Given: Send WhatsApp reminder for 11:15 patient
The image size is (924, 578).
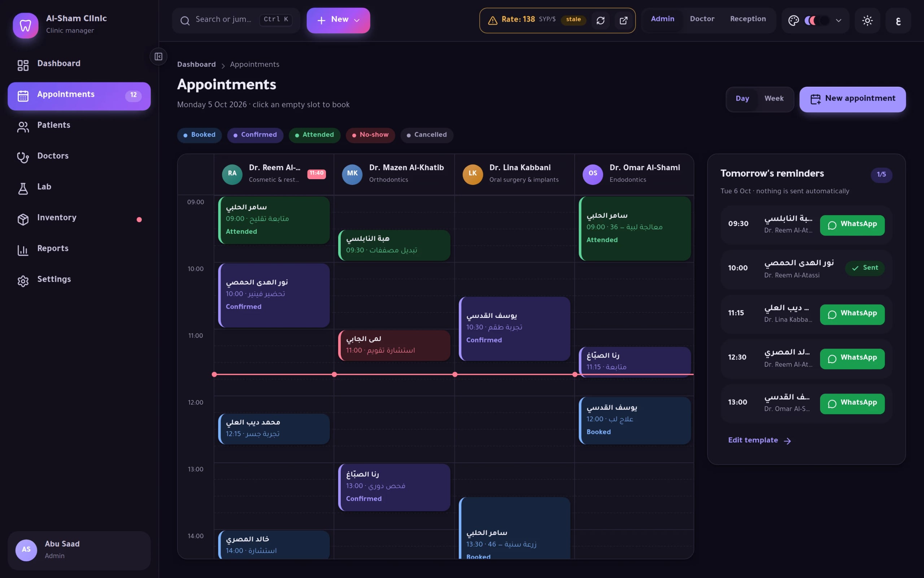Looking at the screenshot, I should (x=852, y=315).
